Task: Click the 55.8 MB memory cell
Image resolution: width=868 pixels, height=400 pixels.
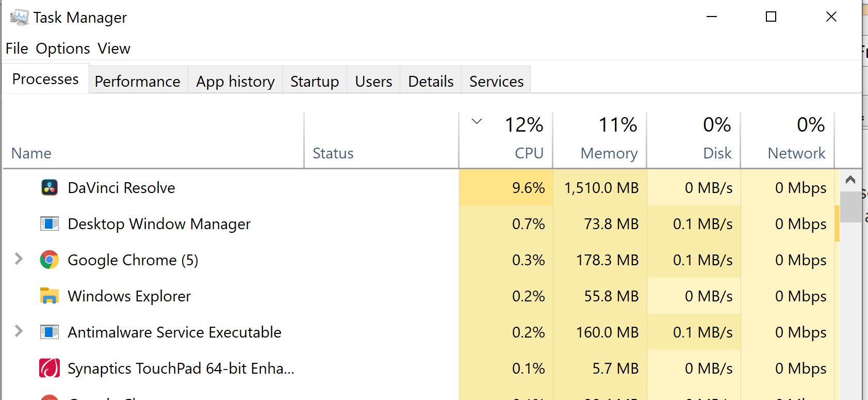Action: point(600,296)
